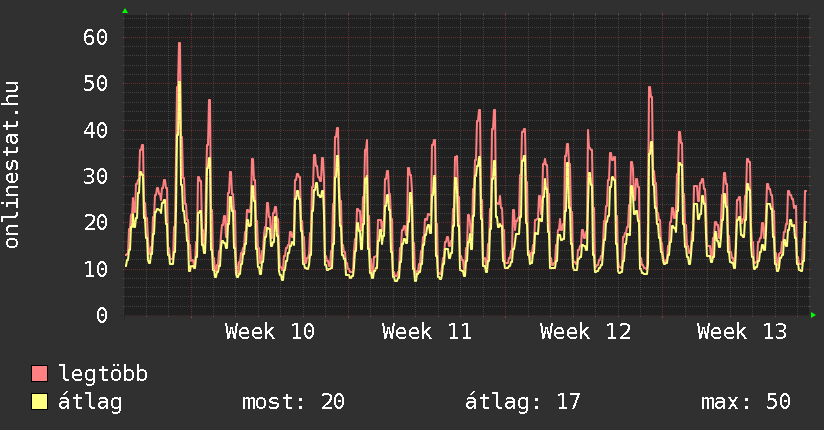
Task: Click the 40 label on the y-axis
Action: coord(95,130)
